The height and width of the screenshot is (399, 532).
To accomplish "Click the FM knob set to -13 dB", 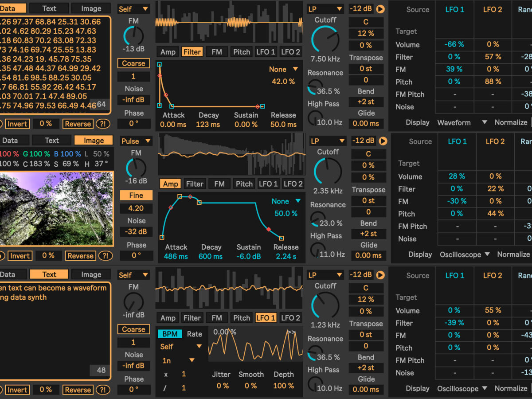I will (x=133, y=35).
